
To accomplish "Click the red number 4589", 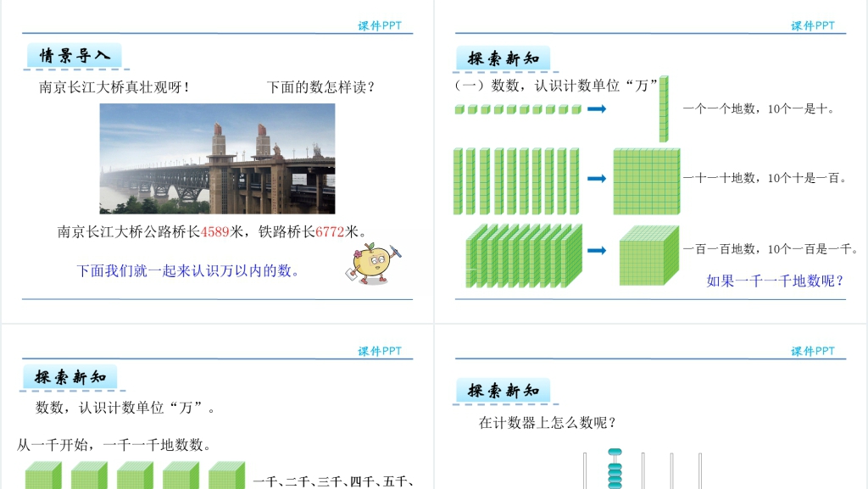I will click(x=214, y=231).
